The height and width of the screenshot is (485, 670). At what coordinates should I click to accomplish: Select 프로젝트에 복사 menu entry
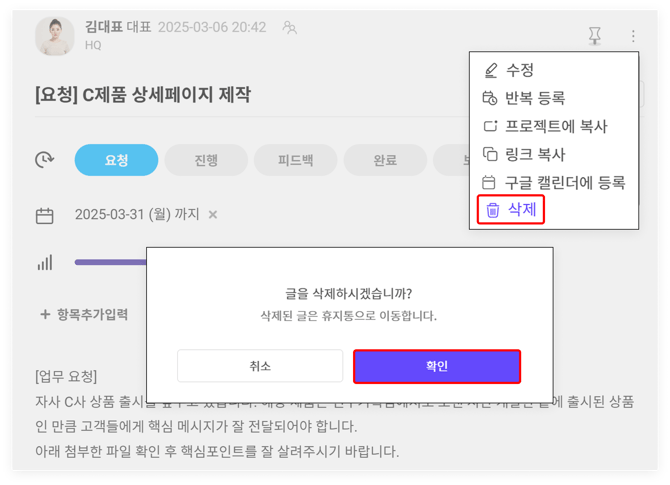coord(556,127)
